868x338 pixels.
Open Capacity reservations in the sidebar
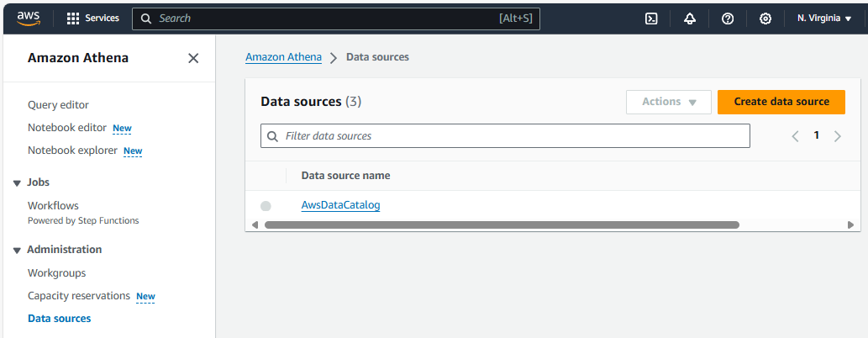79,296
